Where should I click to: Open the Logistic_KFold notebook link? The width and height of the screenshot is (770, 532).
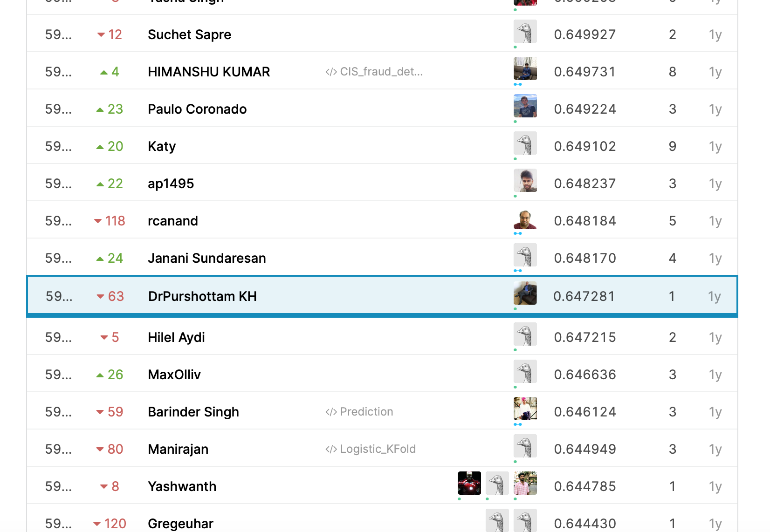pyautogui.click(x=371, y=449)
